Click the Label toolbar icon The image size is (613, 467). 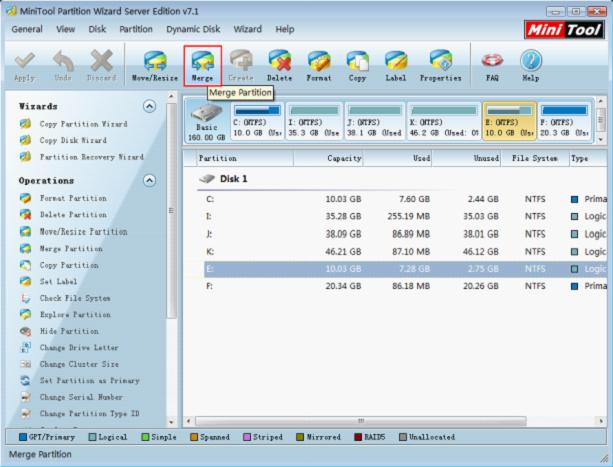coord(396,61)
